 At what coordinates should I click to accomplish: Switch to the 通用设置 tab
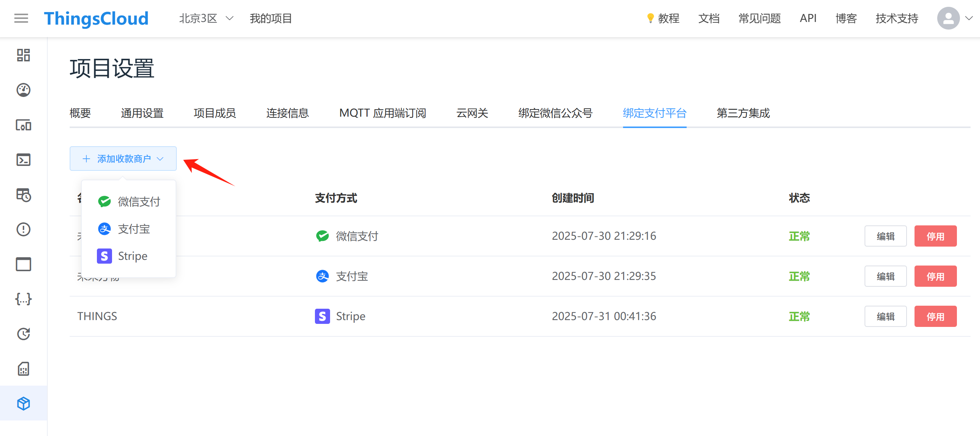coord(142,113)
